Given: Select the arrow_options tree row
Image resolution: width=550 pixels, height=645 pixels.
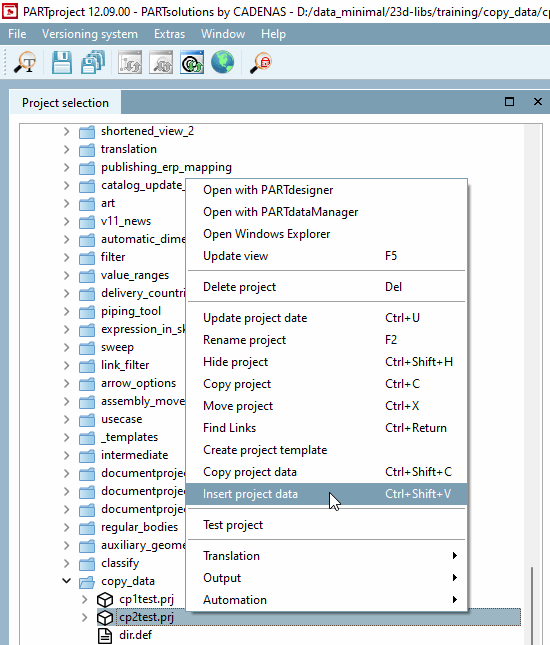Looking at the screenshot, I should [139, 383].
